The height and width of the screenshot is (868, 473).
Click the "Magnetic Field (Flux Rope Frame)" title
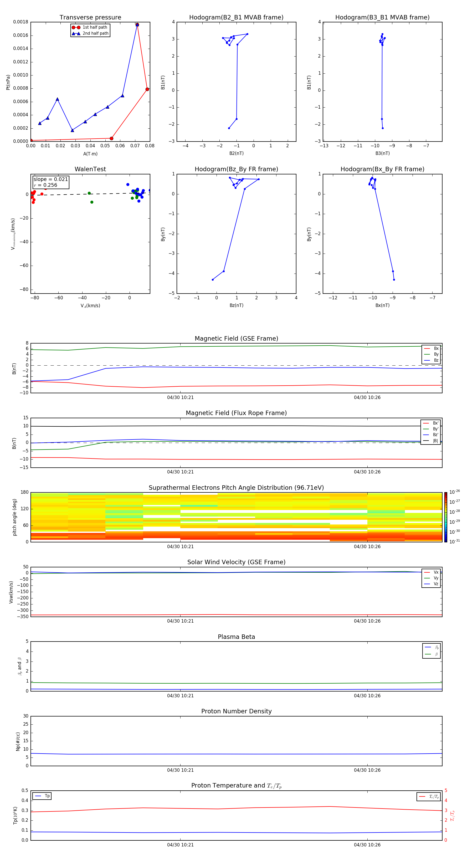(236, 413)
